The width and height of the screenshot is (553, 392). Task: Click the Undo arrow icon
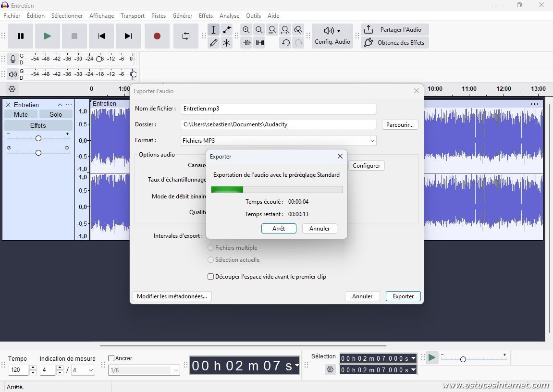285,43
